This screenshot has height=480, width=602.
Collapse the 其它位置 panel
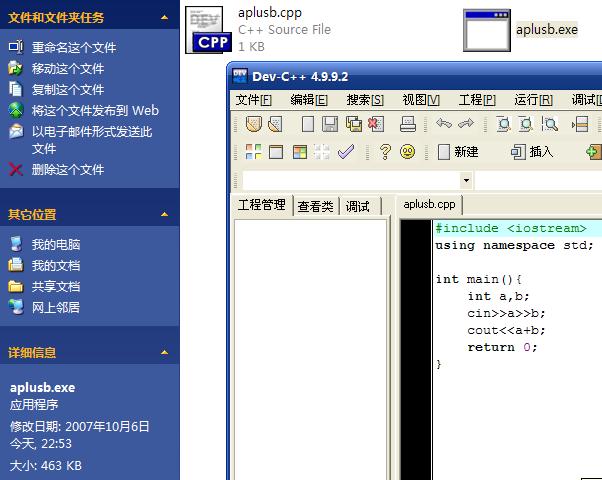[164, 214]
